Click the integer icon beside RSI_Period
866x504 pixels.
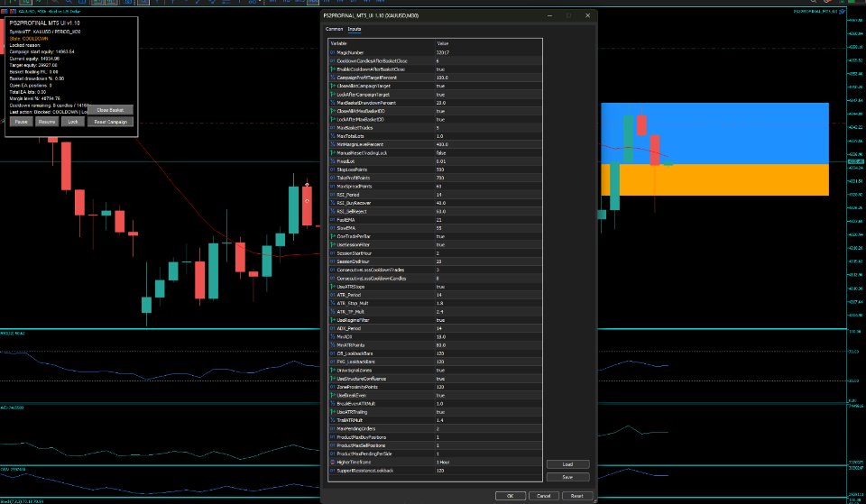(333, 195)
